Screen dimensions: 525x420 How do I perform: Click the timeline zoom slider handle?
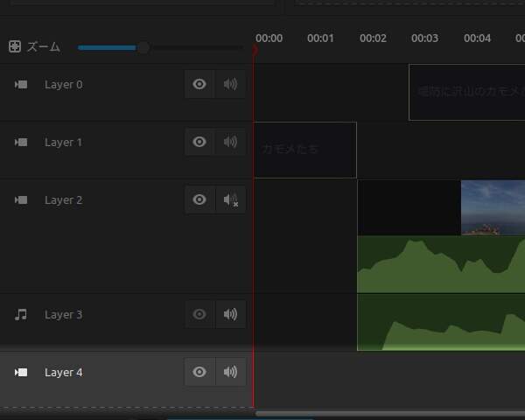tap(143, 47)
